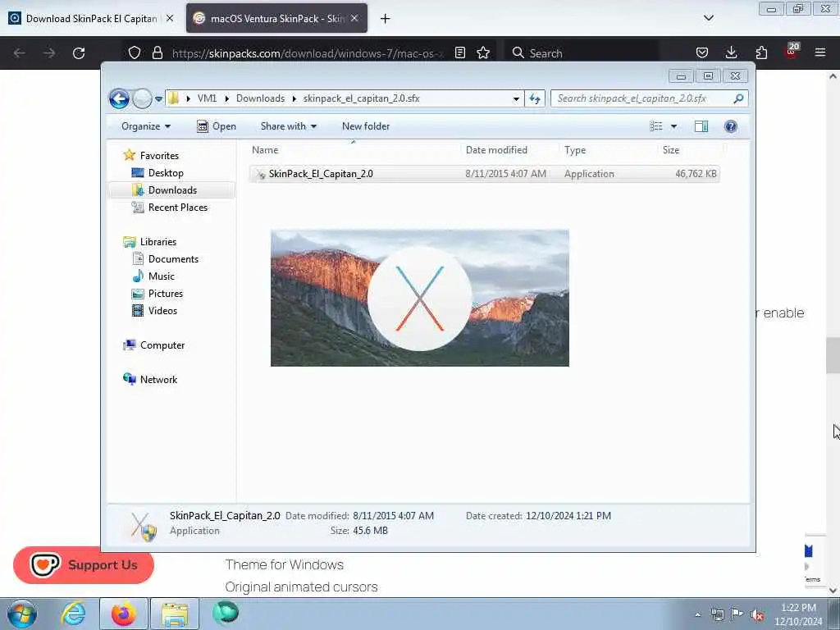This screenshot has width=840, height=630.
Task: Open the Firefox hamburger menu
Action: coord(820,52)
